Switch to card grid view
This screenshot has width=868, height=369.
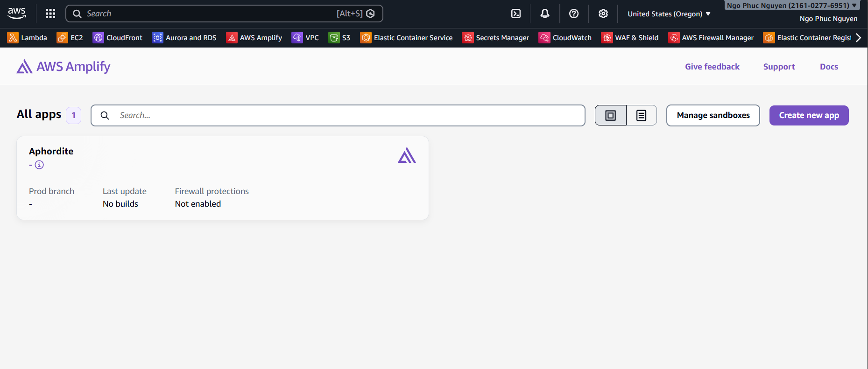point(611,115)
